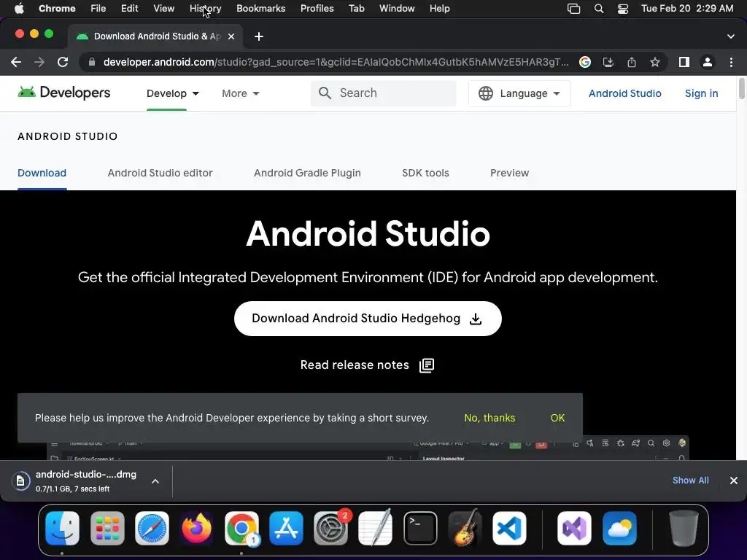Viewport: 747px width, 560px height.
Task: Open the Chrome profile avatar
Action: coord(708,62)
